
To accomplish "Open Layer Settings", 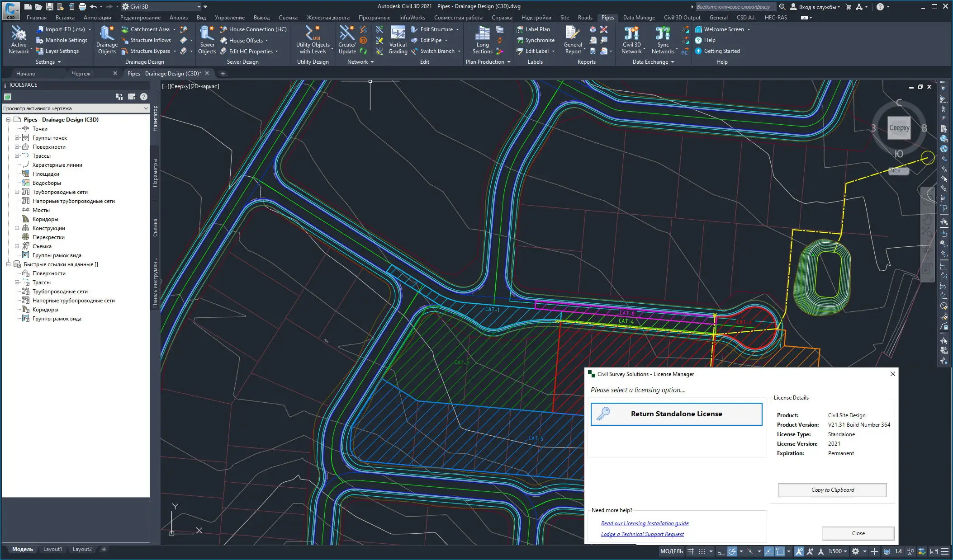I will pos(57,51).
